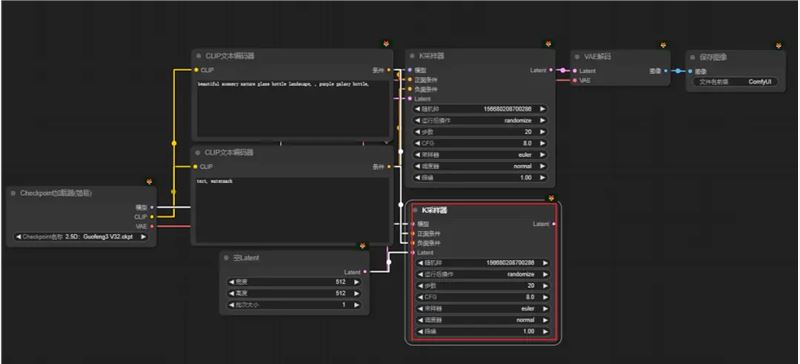The image size is (800, 364).
Task: Click the fox badge above the 保存图像 node
Action: pyautogui.click(x=779, y=45)
